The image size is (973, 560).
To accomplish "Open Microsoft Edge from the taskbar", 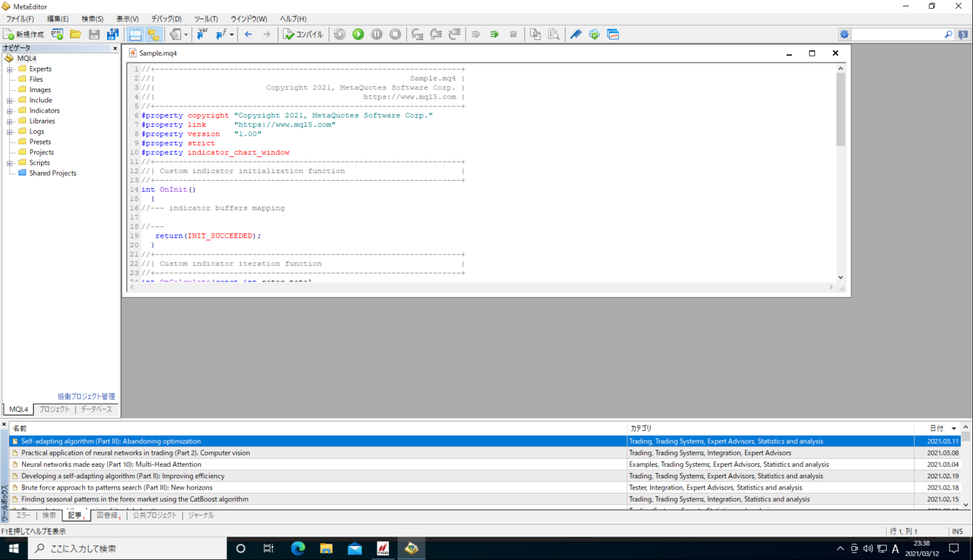I will coord(298,549).
